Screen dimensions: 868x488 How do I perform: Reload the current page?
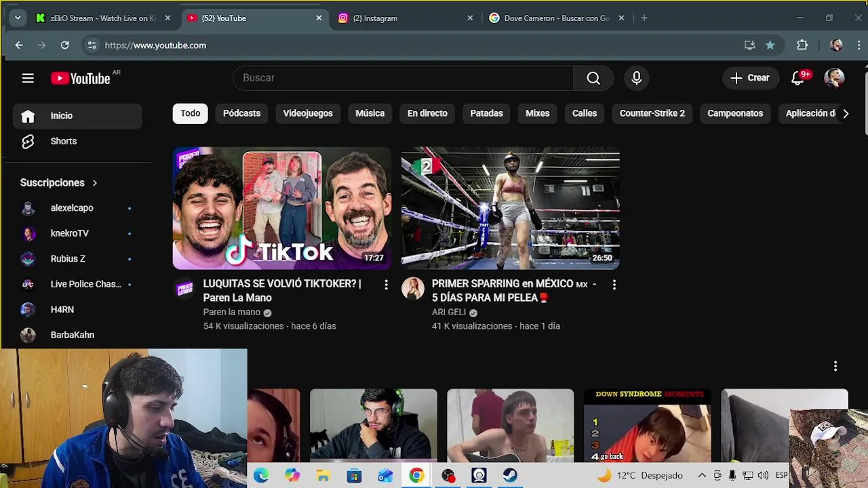pyautogui.click(x=64, y=45)
